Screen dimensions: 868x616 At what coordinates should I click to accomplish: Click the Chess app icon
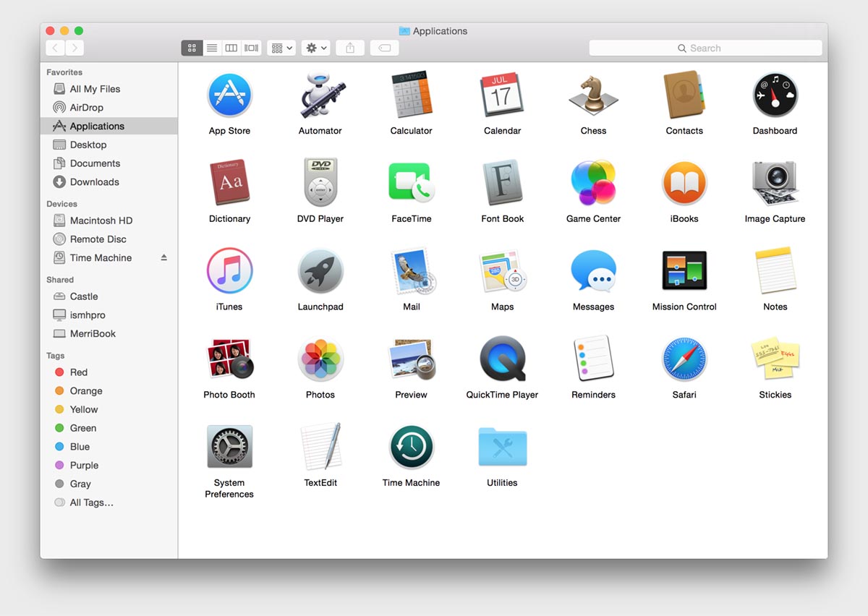(x=593, y=95)
